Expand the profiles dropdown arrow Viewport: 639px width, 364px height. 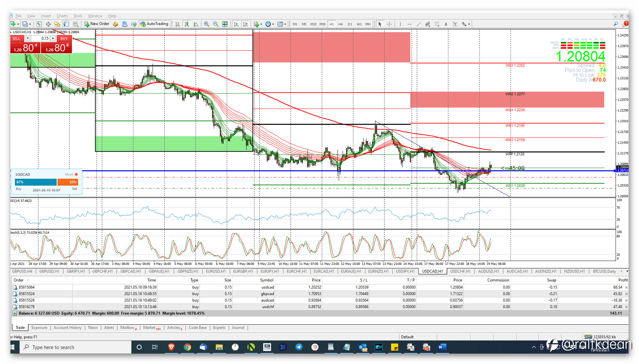pos(30,24)
